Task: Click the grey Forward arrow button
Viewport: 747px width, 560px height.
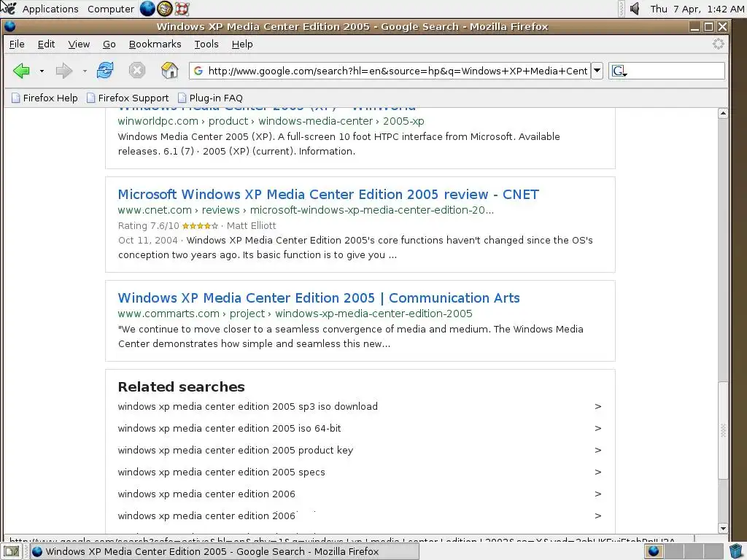Action: tap(64, 71)
